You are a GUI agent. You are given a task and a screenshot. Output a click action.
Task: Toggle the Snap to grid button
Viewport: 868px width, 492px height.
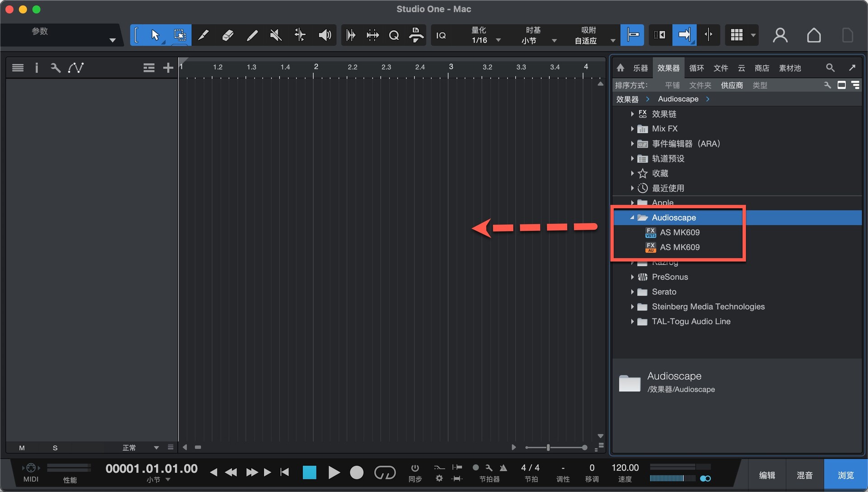632,35
